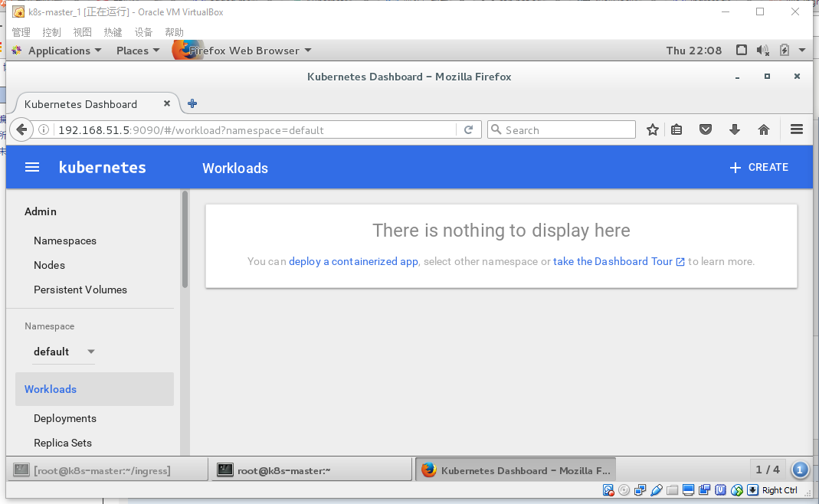Open the 'take the Dashboard Tour' link
Screen dimensions: 819x504
pyautogui.click(x=613, y=262)
